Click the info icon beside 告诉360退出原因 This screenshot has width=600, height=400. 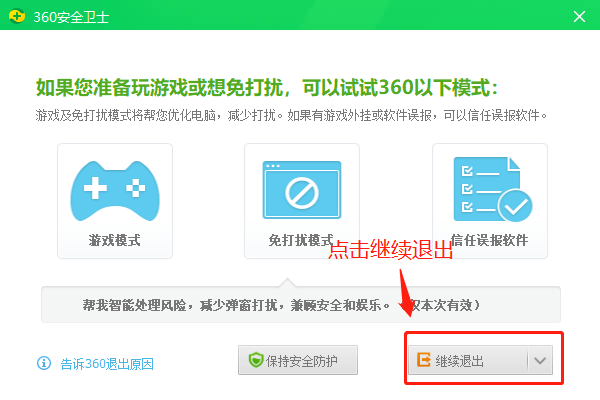click(x=44, y=363)
